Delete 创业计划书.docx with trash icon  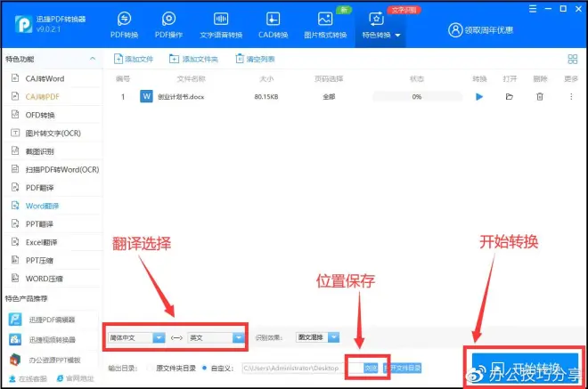click(540, 97)
